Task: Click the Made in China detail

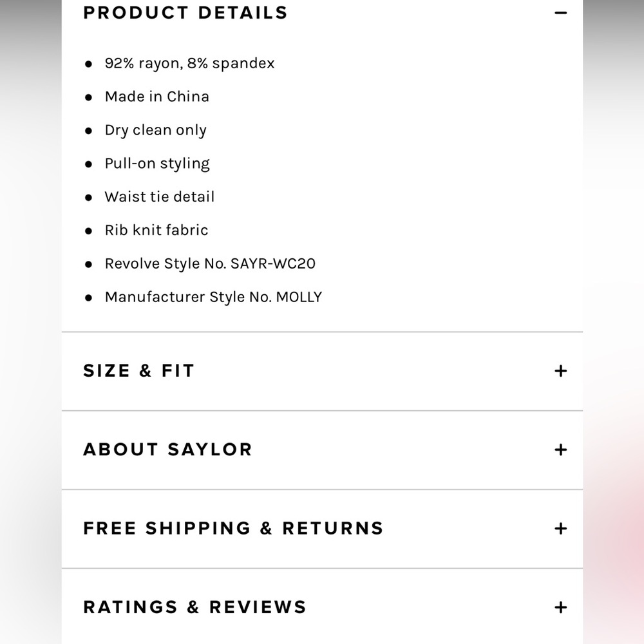Action: pos(157,97)
